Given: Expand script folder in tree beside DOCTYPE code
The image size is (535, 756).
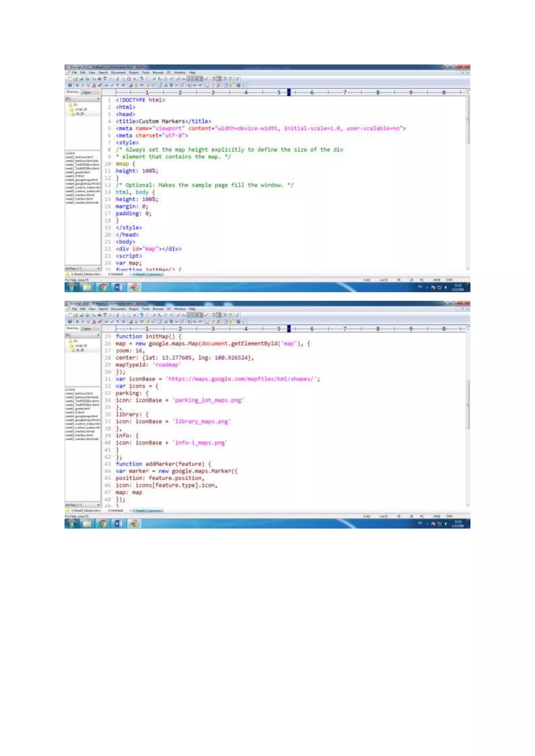Looking at the screenshot, I should coord(80,109).
